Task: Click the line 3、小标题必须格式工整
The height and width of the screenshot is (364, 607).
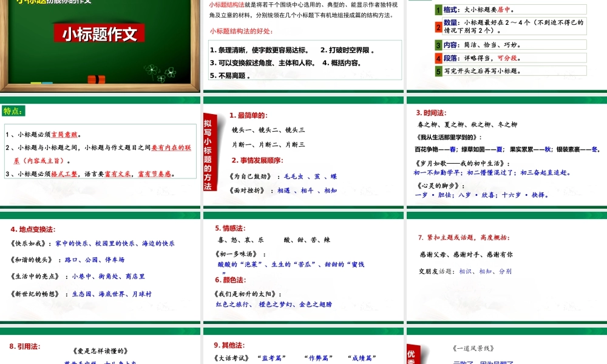Action: point(90,174)
